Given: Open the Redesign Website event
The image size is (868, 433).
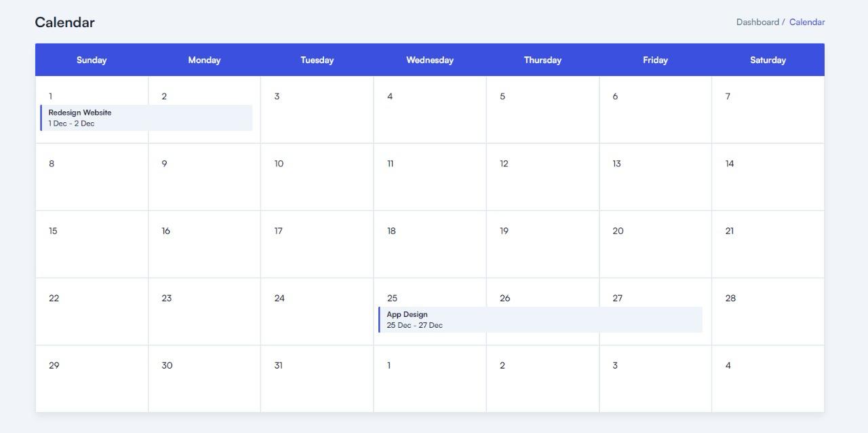Looking at the screenshot, I should [x=146, y=118].
